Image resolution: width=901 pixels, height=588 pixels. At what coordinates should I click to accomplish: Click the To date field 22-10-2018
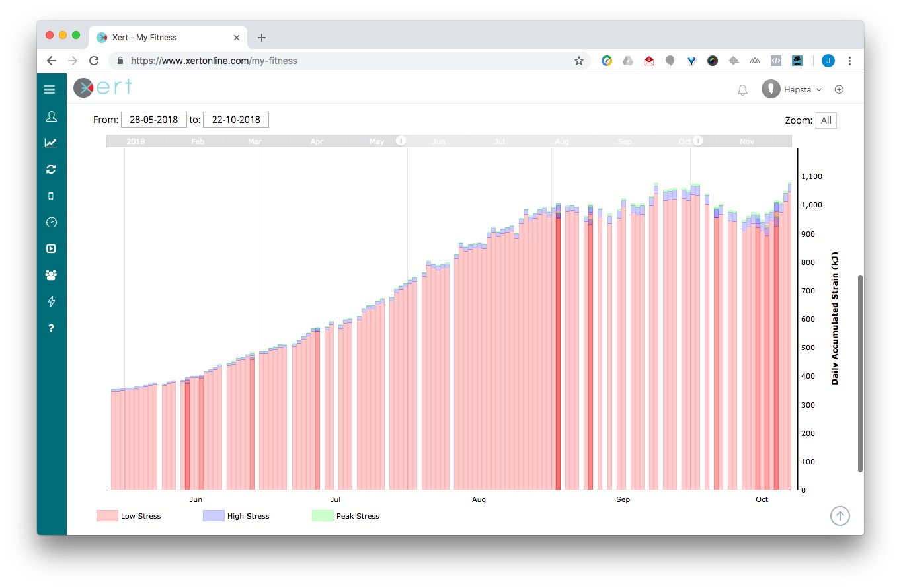[236, 120]
